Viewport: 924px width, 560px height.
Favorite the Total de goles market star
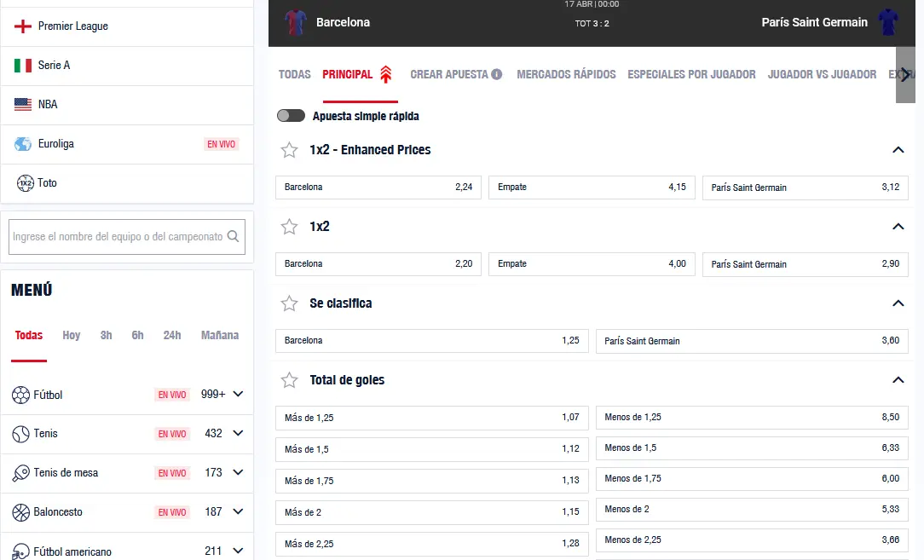289,380
